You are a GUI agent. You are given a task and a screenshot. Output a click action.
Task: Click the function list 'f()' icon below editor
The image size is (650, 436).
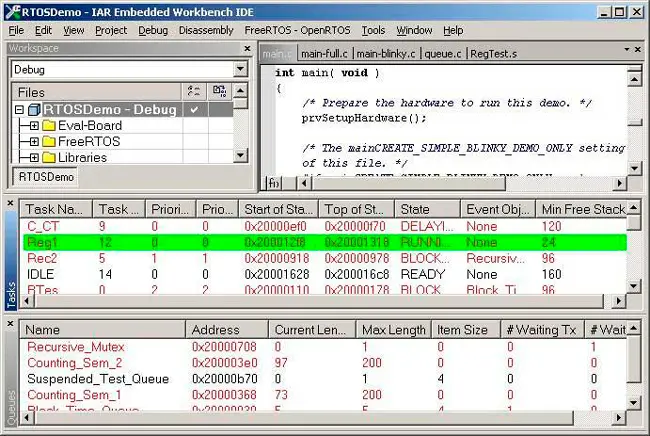coord(272,182)
